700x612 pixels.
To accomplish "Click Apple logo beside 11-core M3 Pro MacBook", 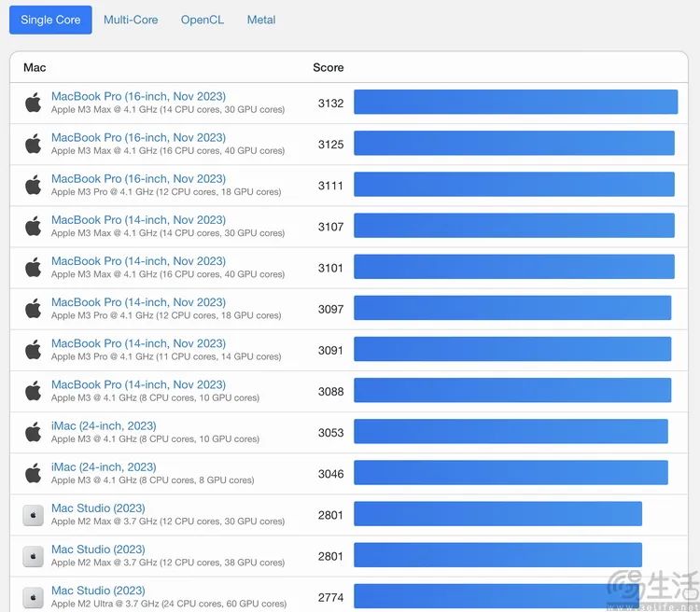I will (34, 350).
